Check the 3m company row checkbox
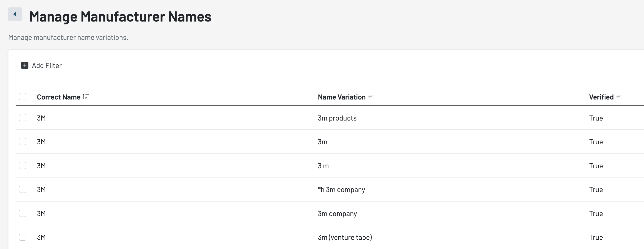Viewport: 644px width, 249px height. 23,213
